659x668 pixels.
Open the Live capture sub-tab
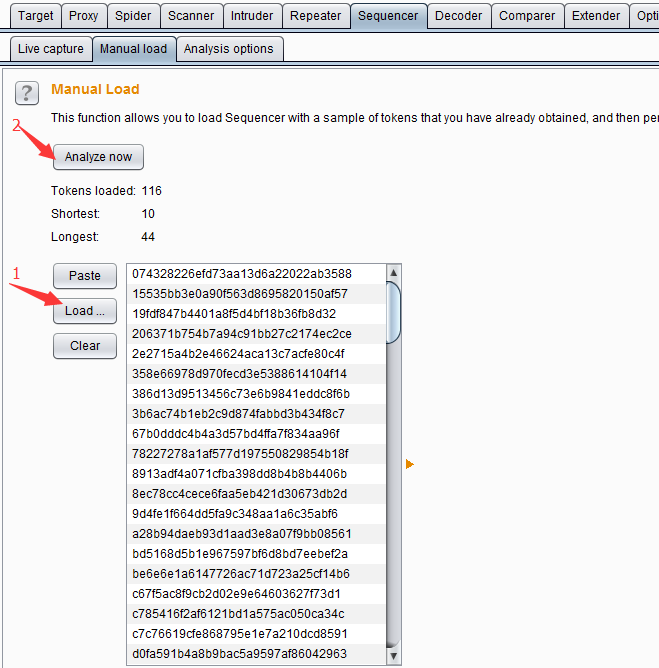tap(50, 49)
